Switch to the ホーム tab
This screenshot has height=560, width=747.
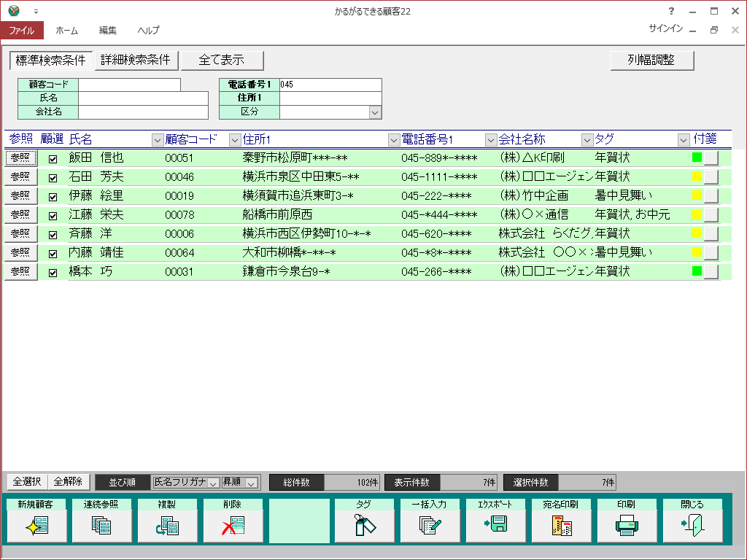tap(66, 30)
